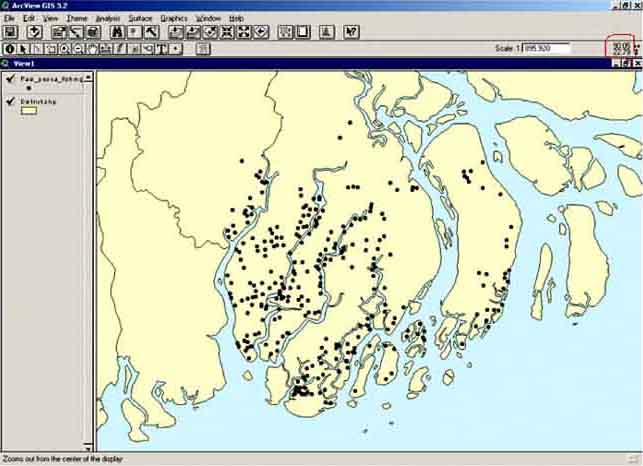Viewport: 643px width, 466px height.
Task: Open the Surface menu
Action: coord(140,18)
